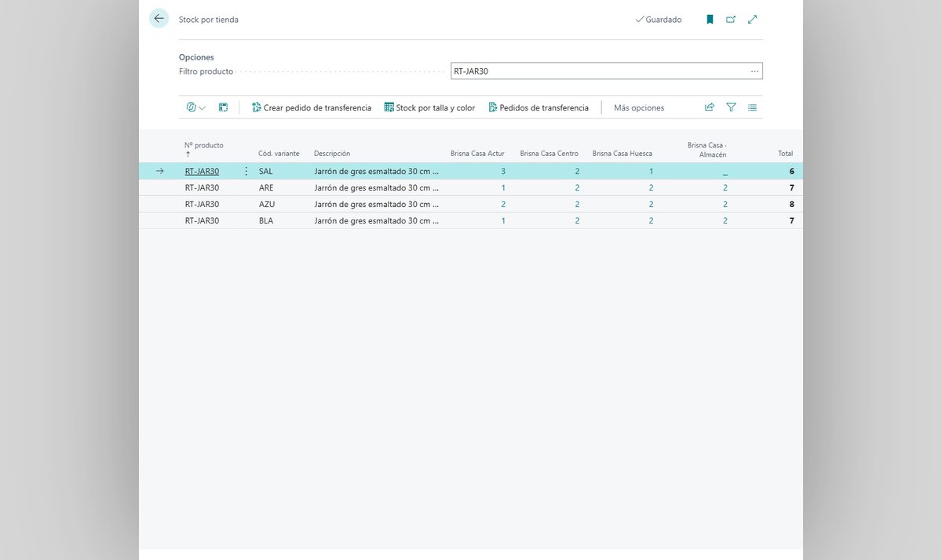Select the AZU variant code cell
This screenshot has width=942, height=560.
click(266, 204)
